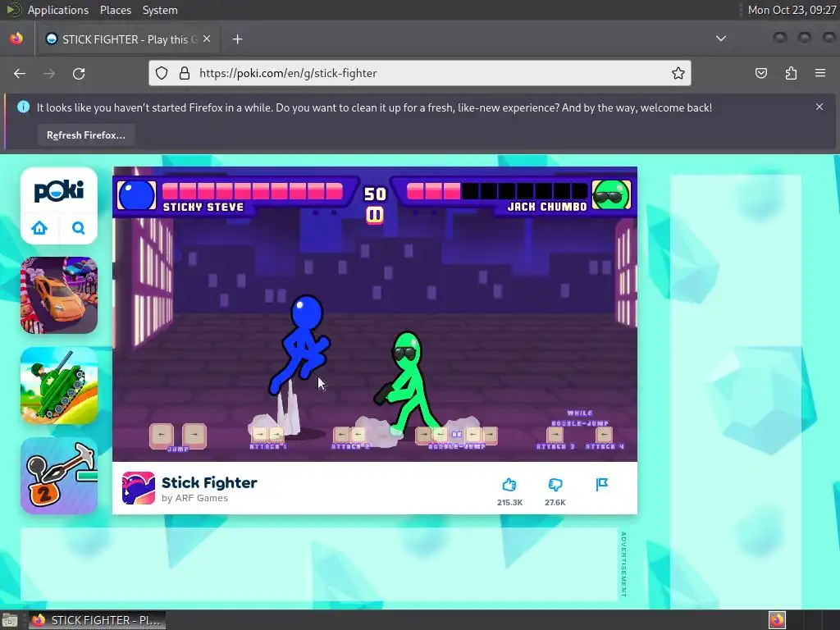The image size is (840, 630).
Task: Click the address bar URL field
Action: 420,73
